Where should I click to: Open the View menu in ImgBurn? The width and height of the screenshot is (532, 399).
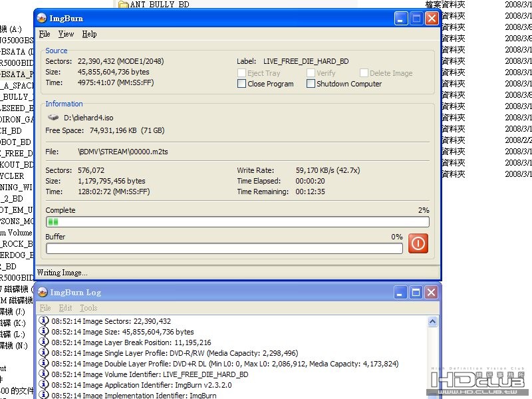66,34
